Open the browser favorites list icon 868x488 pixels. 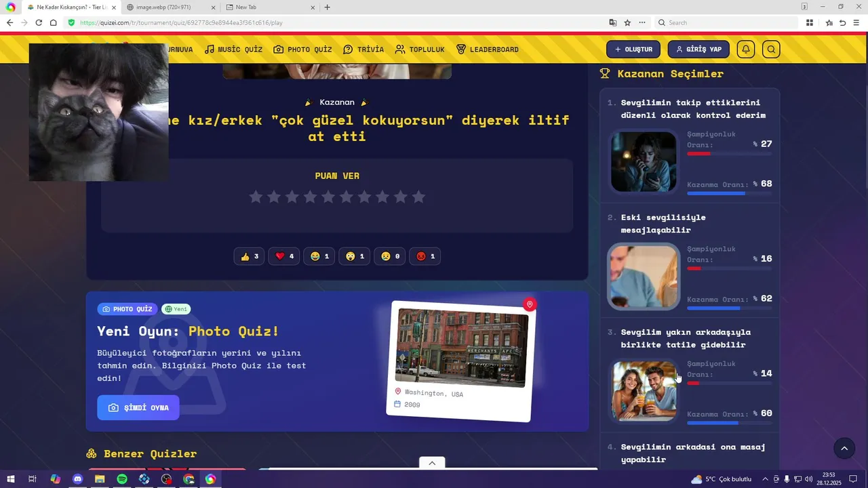tap(829, 22)
